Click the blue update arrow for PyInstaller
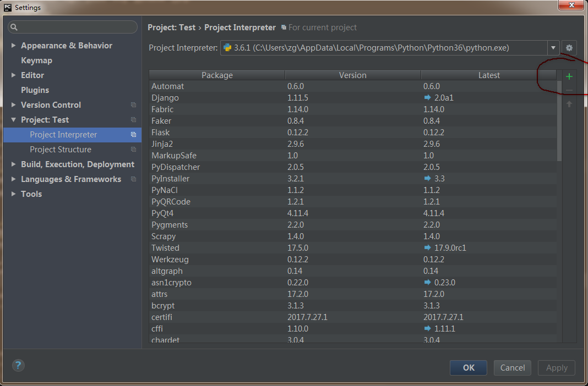Image resolution: width=588 pixels, height=386 pixels. tap(427, 179)
